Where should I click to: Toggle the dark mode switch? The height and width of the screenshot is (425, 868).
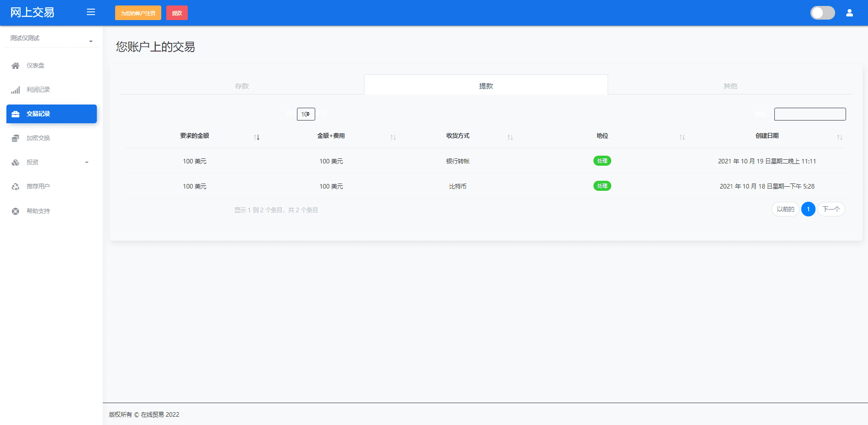(822, 13)
